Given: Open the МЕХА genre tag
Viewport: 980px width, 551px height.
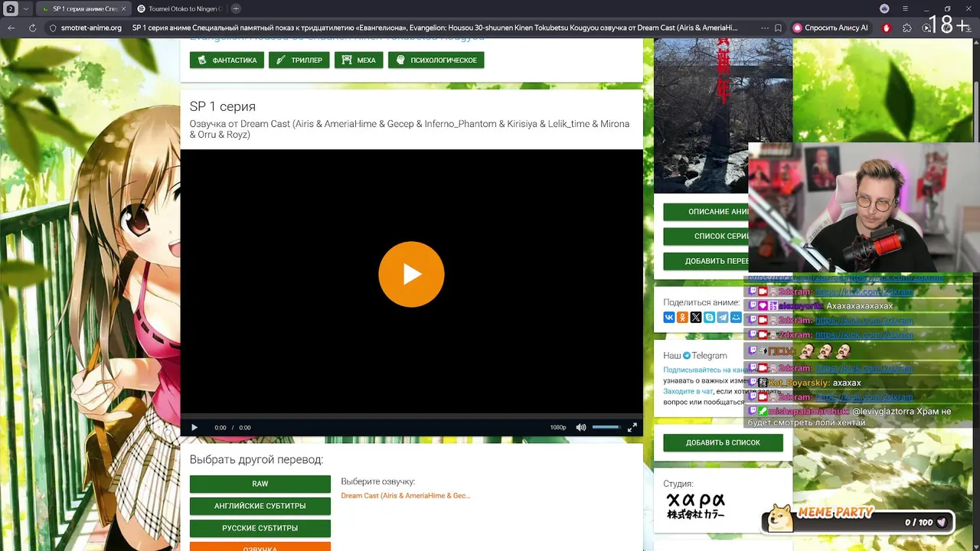Looking at the screenshot, I should (x=358, y=60).
